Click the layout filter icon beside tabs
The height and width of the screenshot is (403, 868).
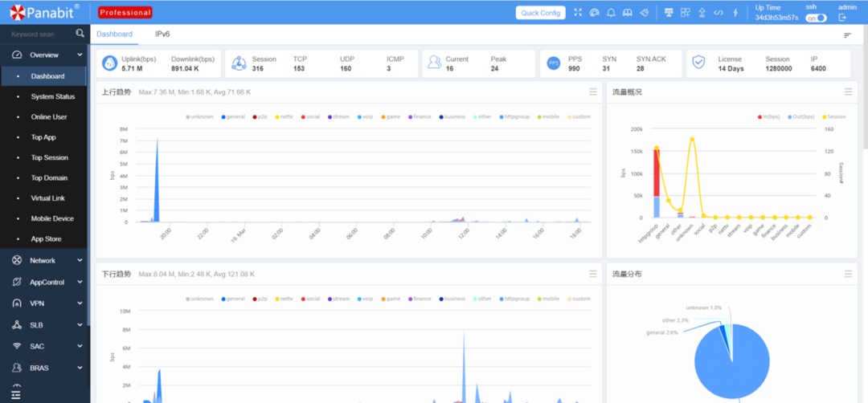pos(847,35)
